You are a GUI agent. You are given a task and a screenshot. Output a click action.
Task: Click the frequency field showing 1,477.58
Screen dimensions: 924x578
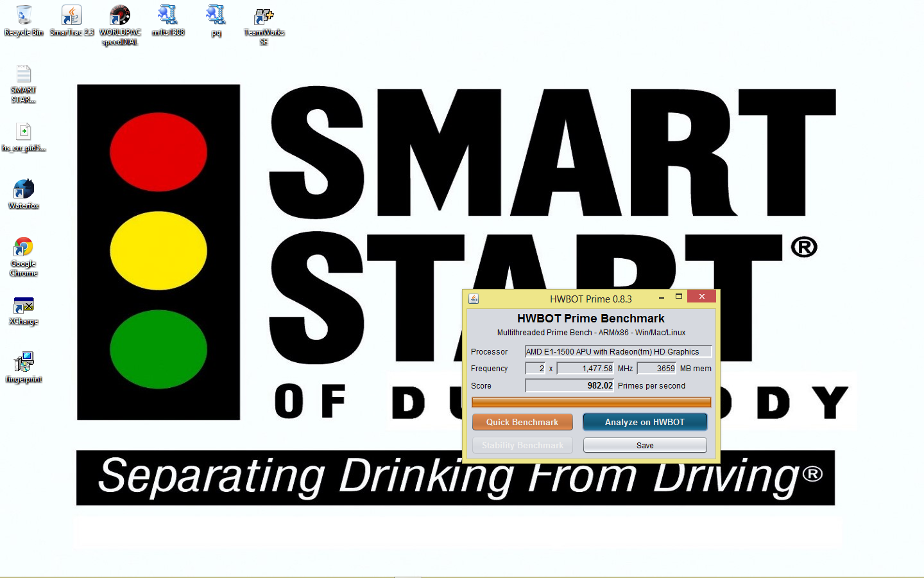coord(585,368)
